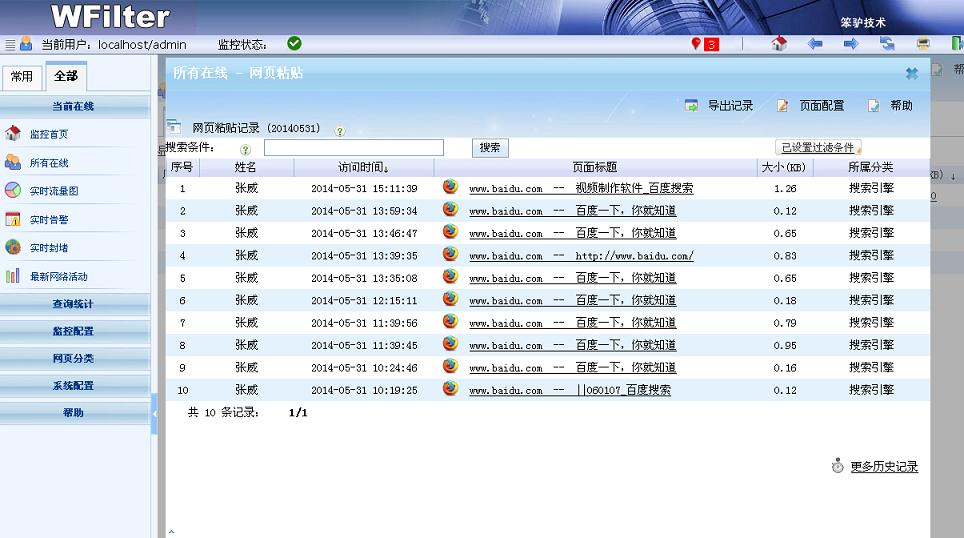Click the 实时告警 sidebar icon
The image size is (964, 538).
pyautogui.click(x=13, y=219)
